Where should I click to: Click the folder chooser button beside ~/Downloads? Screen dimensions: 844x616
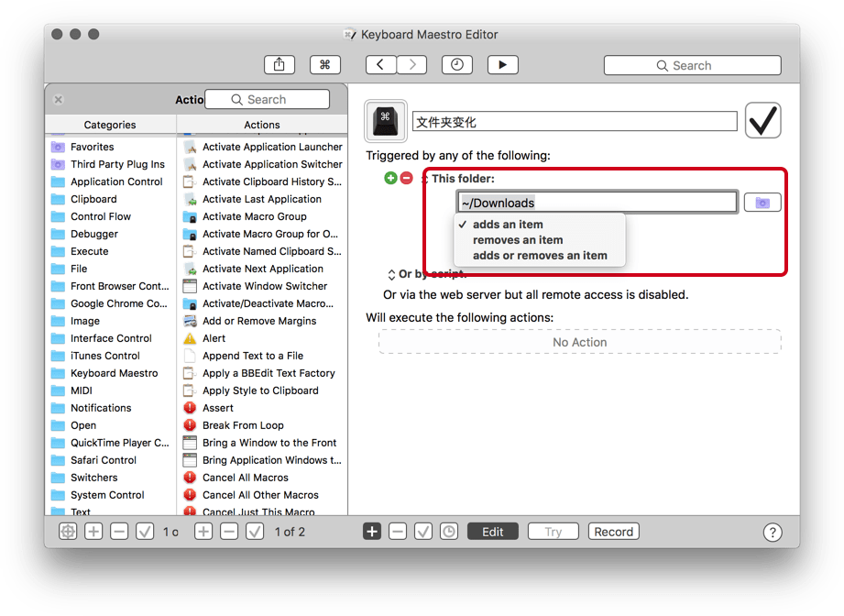coord(762,203)
